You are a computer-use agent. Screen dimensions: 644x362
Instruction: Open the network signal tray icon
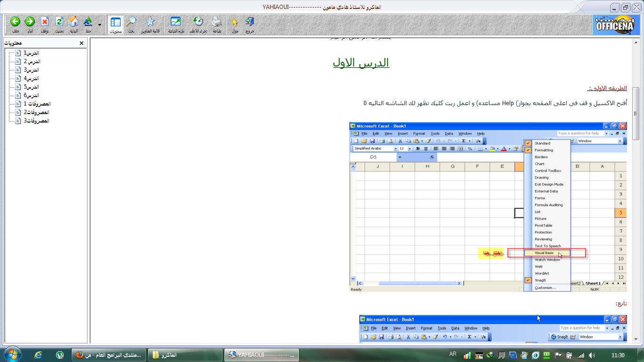(581, 355)
